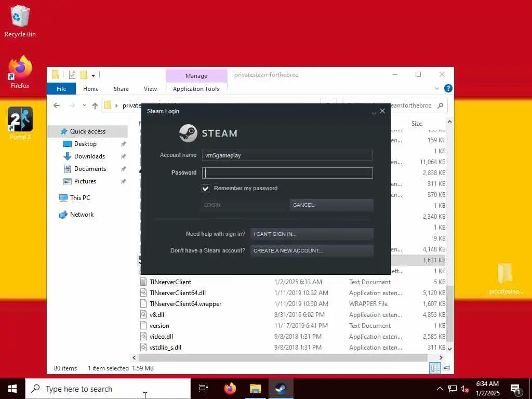Click CREATE A NEW ACCOUNT button
The image size is (532, 399).
point(312,251)
